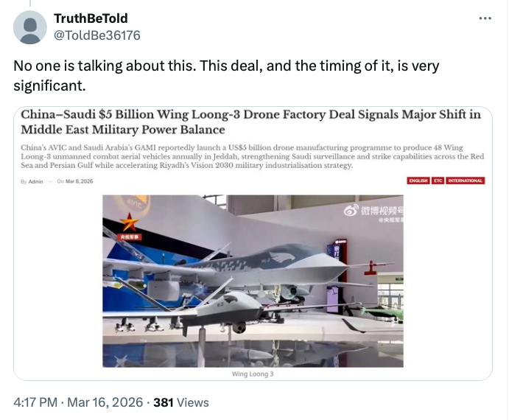Open the China–Saudi drone deal headline

(x=250, y=122)
